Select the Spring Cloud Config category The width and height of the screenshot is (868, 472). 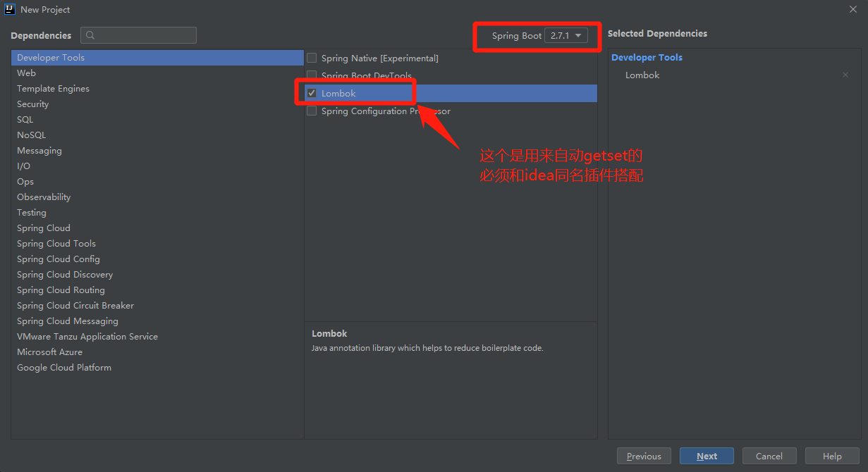[157, 259]
